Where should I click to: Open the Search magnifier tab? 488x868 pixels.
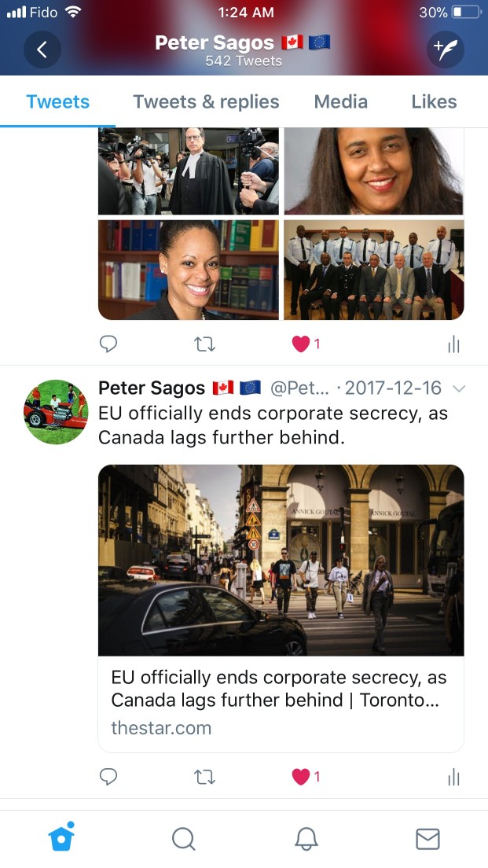(x=184, y=839)
